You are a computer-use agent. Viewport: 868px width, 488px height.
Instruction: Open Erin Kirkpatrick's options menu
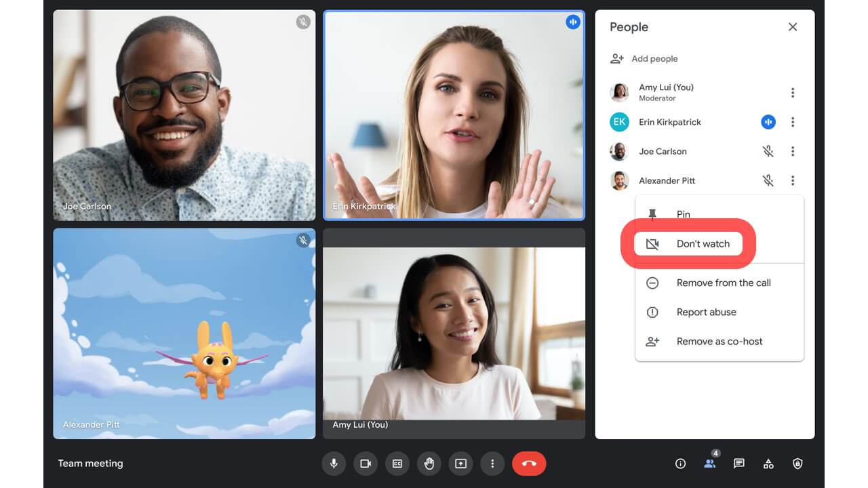[793, 122]
